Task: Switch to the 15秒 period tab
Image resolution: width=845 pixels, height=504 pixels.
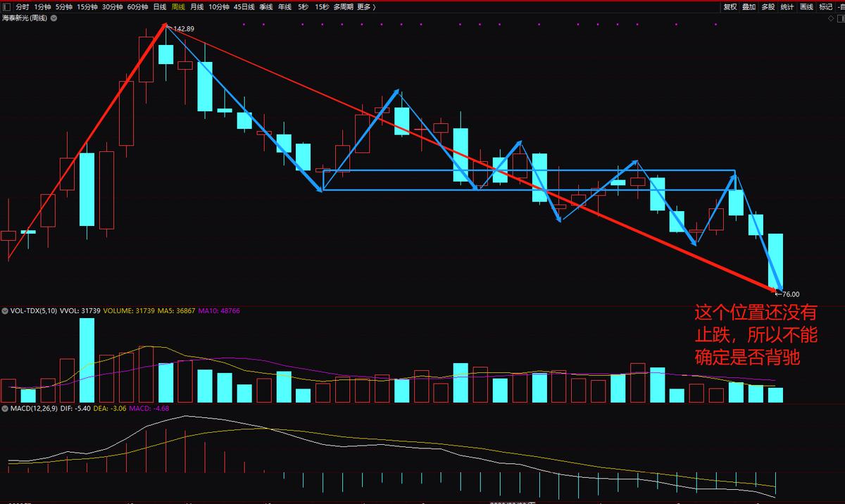Action: click(322, 7)
